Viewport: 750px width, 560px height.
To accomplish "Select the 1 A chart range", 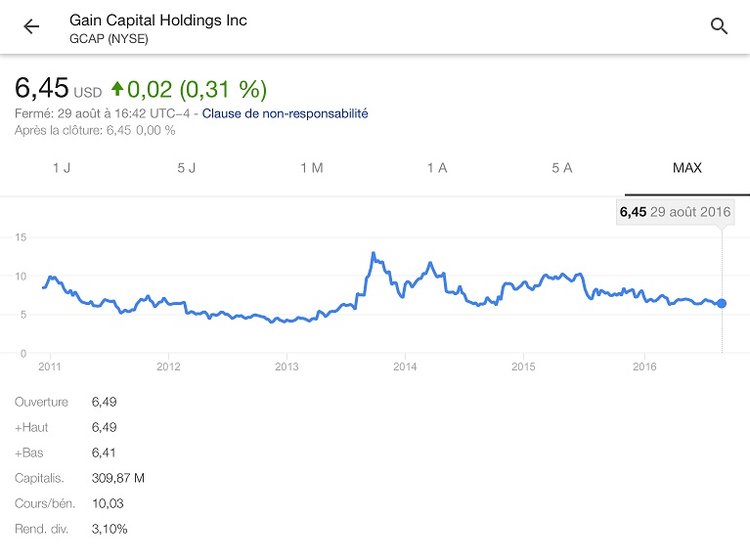I will 437,168.
